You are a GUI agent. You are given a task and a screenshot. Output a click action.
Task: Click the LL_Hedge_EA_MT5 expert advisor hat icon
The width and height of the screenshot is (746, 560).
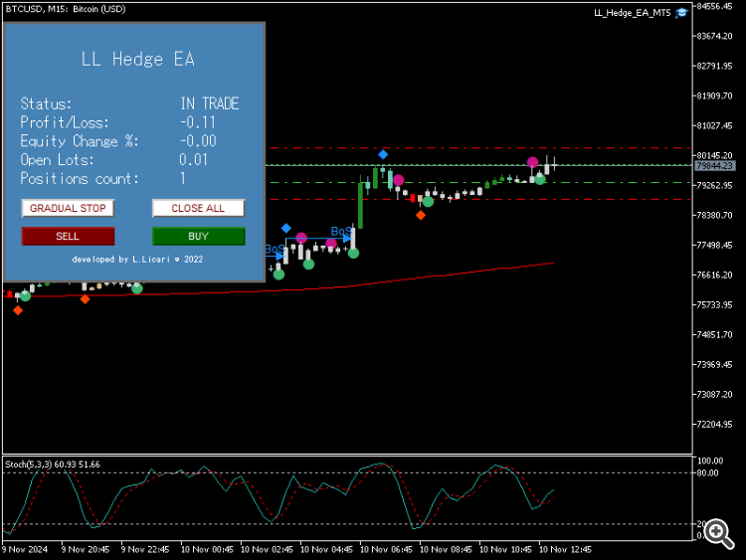pos(681,13)
